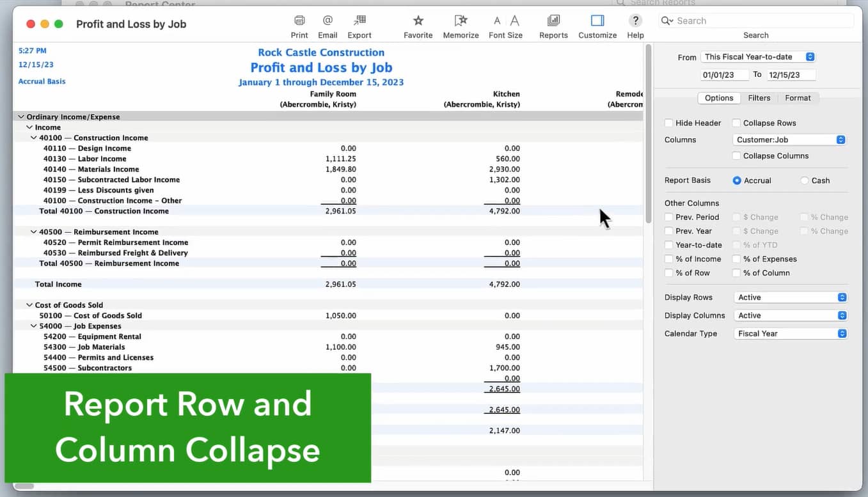Image resolution: width=868 pixels, height=497 pixels.
Task: Open the Display Rows dropdown
Action: pos(789,297)
